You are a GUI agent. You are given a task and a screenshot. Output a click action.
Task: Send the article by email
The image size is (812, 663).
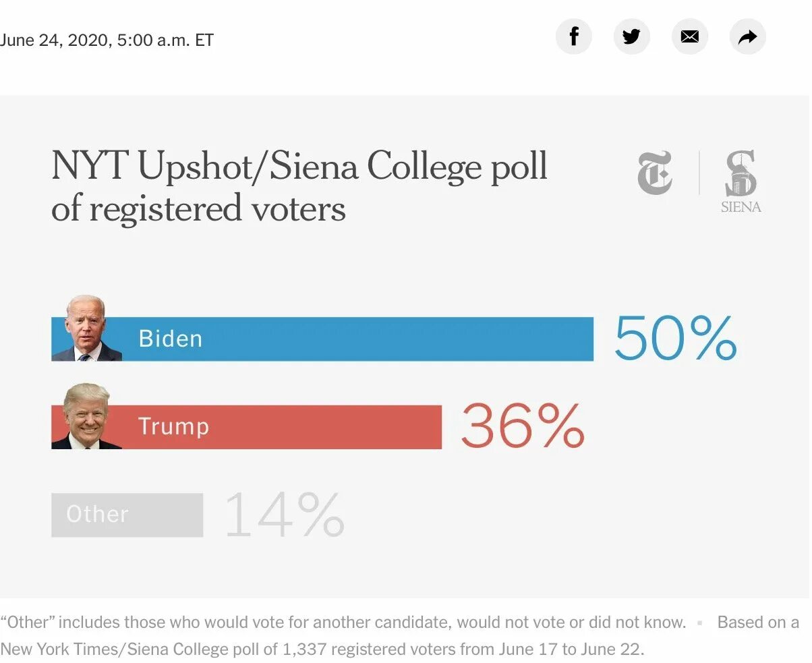[689, 36]
